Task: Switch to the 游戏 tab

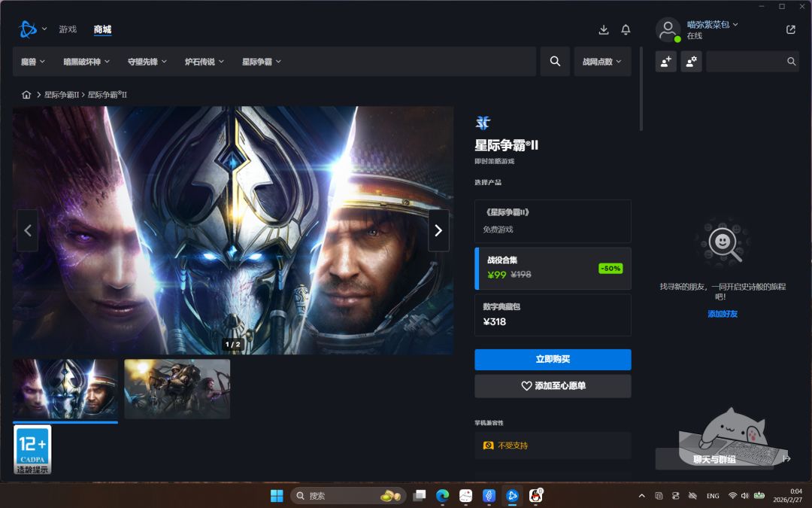Action: pyautogui.click(x=68, y=29)
